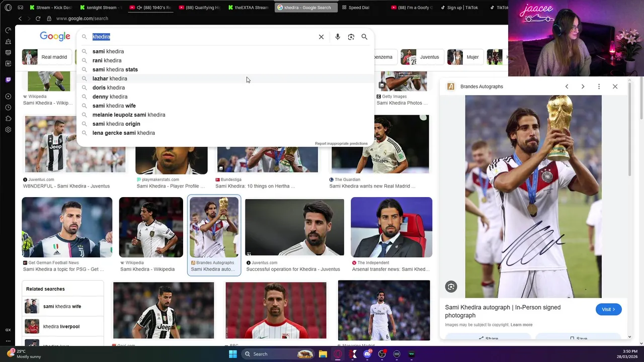Select suggestion 'denny khedira'
Viewport: 644px width, 362px height.
[x=225, y=97]
